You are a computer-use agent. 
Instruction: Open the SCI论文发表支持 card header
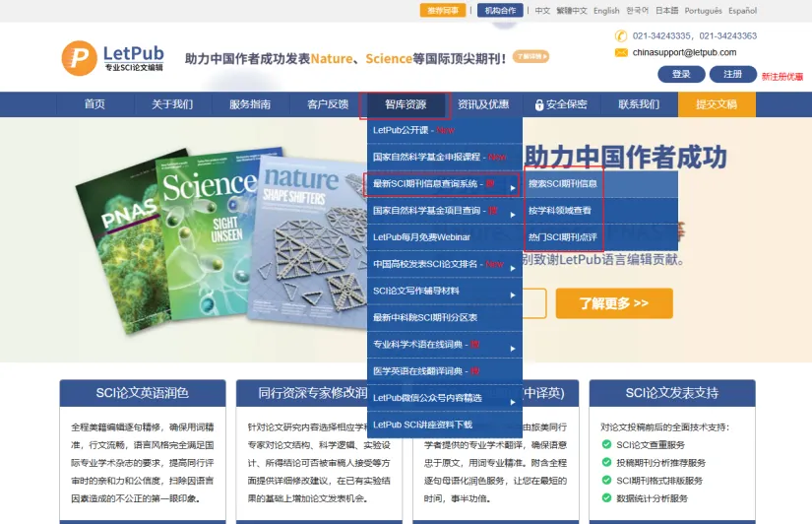(x=672, y=393)
